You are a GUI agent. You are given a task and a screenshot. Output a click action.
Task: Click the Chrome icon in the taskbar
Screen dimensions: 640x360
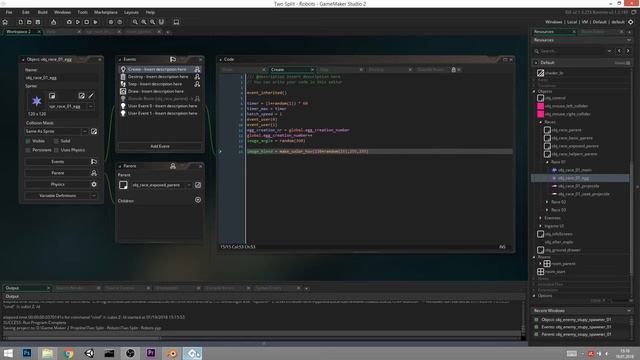[69, 353]
